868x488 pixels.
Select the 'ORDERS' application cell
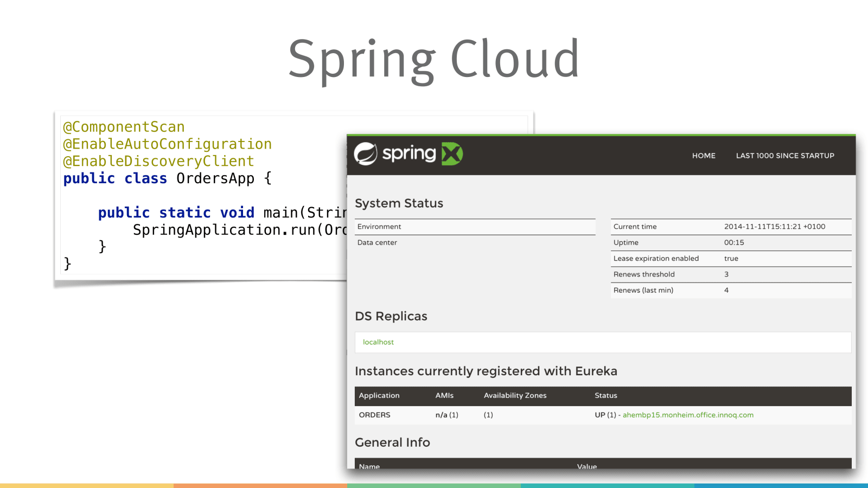pos(374,415)
